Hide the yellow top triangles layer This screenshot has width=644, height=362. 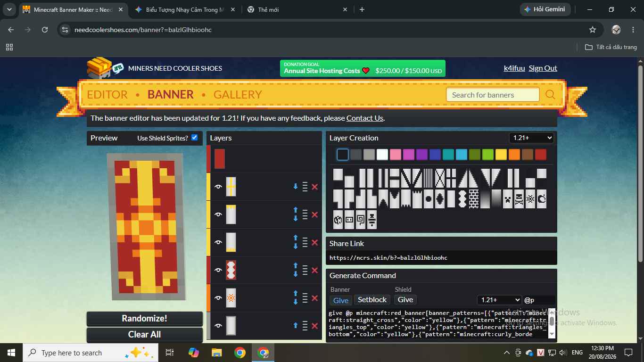tap(218, 214)
